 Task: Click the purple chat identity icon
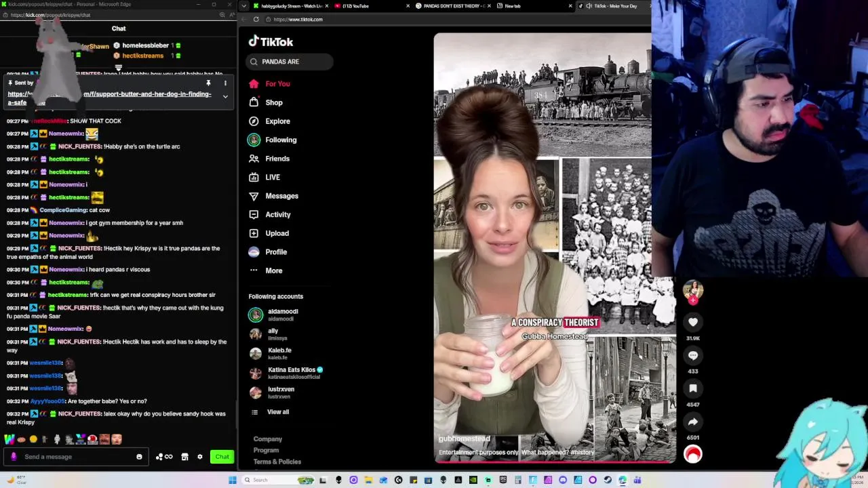14,457
